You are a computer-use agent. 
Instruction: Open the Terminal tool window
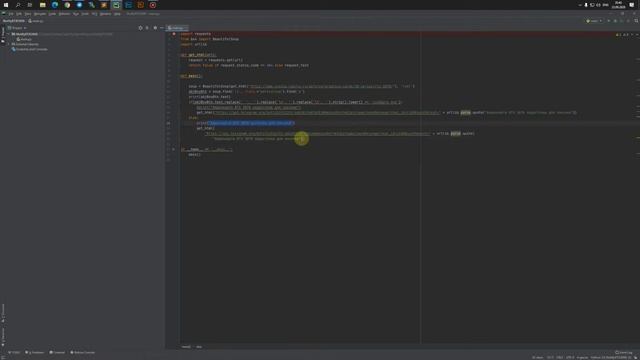[57, 353]
